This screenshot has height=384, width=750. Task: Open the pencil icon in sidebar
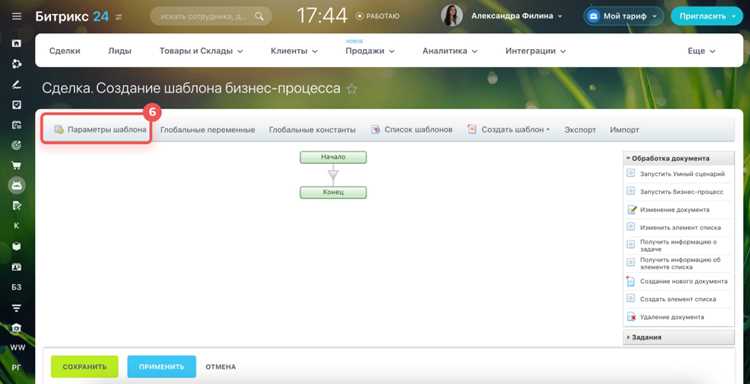[x=17, y=85]
